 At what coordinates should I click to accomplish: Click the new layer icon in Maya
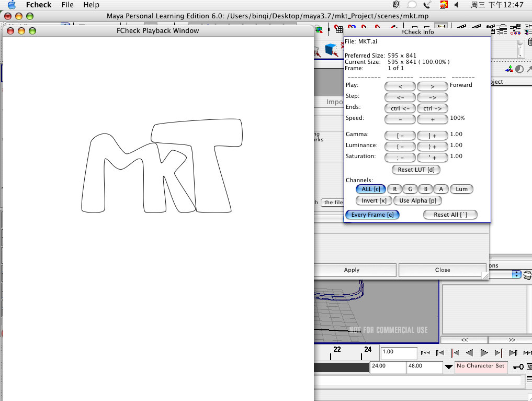click(527, 275)
